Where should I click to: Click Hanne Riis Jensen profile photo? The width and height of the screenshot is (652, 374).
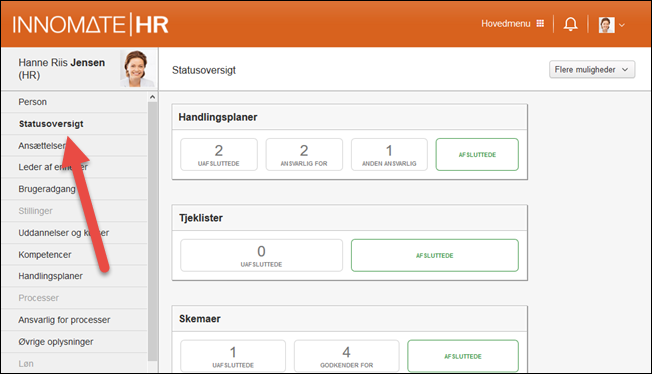point(137,69)
